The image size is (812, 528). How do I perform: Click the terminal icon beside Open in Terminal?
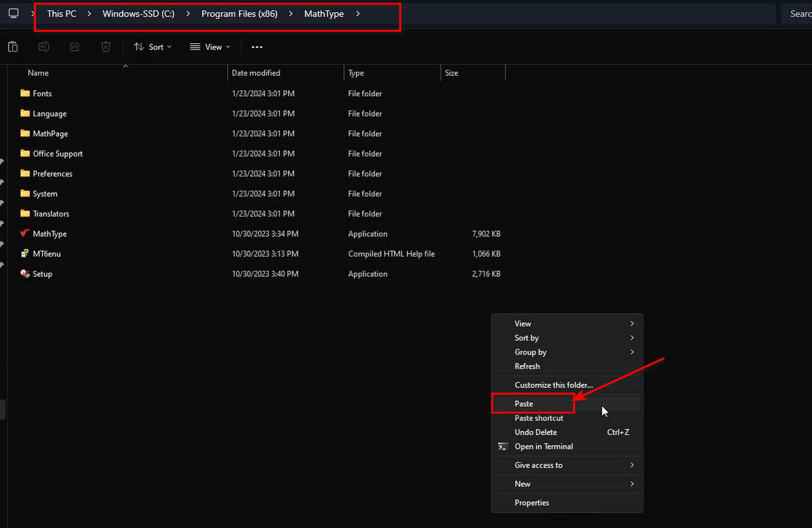[503, 447]
